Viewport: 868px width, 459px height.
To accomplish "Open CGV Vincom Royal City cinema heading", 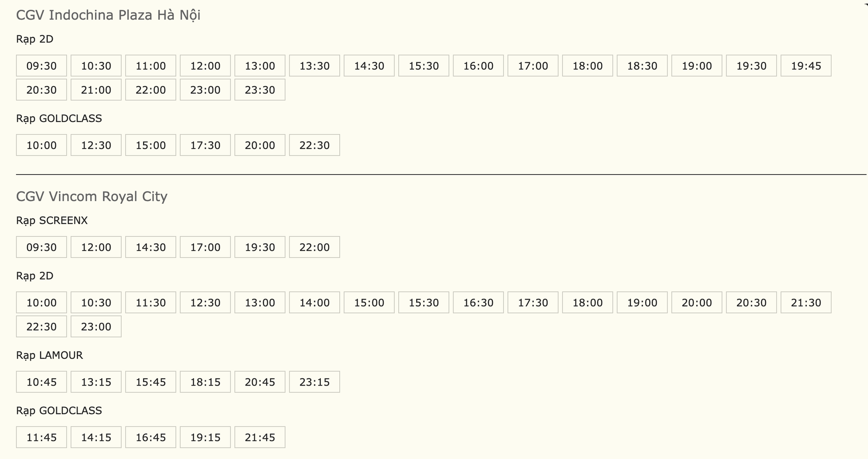I will [92, 196].
